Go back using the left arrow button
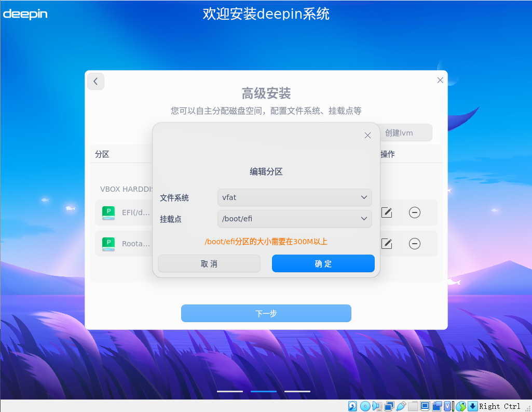This screenshot has height=412, width=532. click(95, 81)
